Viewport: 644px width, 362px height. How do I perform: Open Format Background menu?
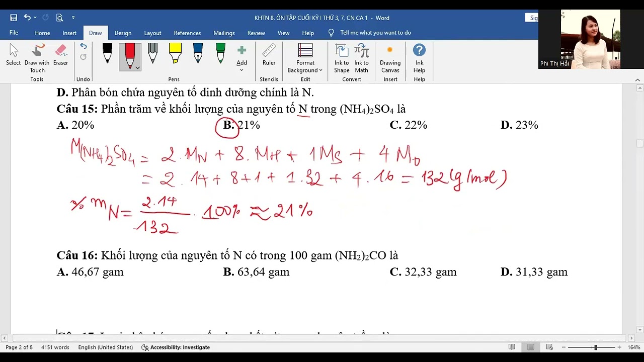click(x=305, y=58)
